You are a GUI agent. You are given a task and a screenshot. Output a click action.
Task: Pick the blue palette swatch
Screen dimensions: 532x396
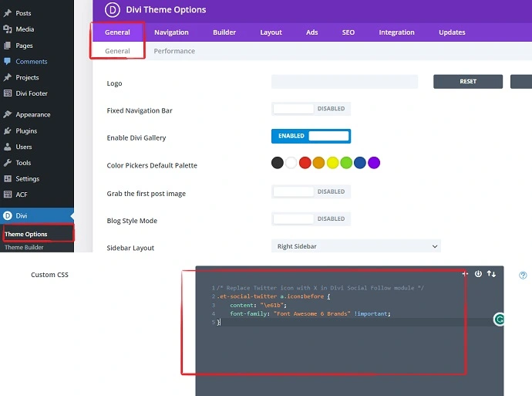coord(360,163)
